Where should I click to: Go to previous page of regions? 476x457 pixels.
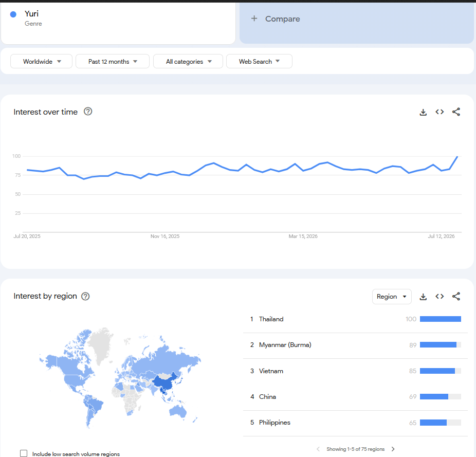(x=318, y=449)
